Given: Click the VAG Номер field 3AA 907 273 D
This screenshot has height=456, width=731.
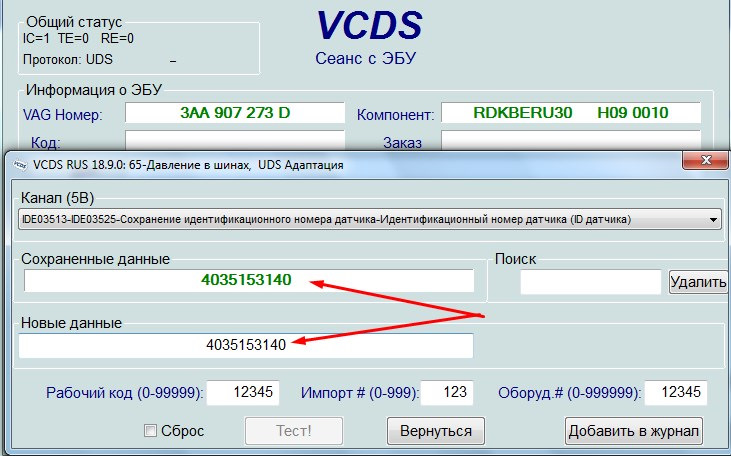Looking at the screenshot, I should click(x=234, y=113).
